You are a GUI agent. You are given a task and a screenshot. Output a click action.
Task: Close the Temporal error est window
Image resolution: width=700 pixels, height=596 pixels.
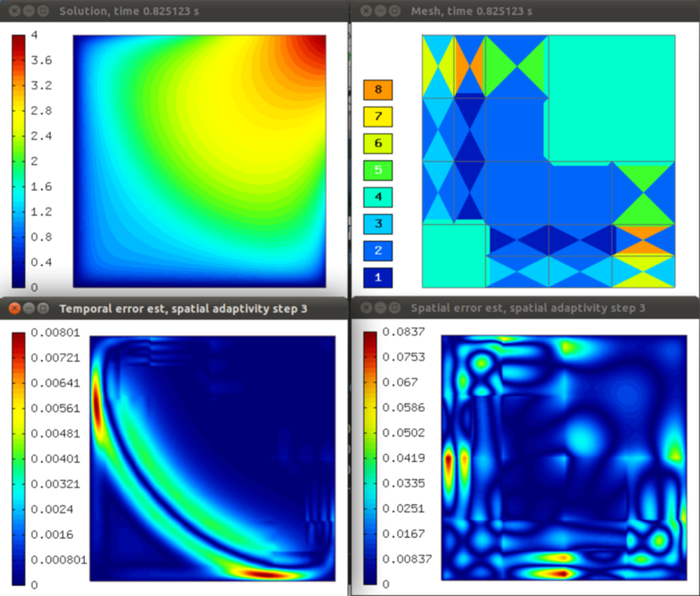pyautogui.click(x=15, y=309)
